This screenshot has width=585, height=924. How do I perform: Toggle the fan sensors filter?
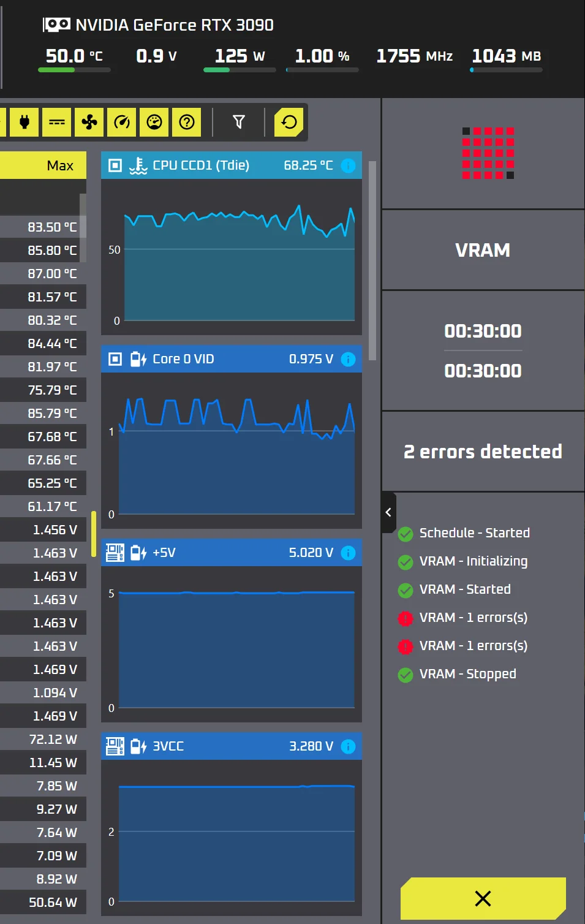89,122
